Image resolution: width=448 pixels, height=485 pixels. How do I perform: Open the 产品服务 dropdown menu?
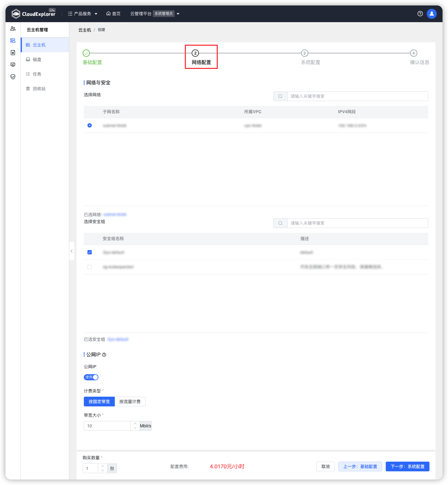tap(82, 14)
